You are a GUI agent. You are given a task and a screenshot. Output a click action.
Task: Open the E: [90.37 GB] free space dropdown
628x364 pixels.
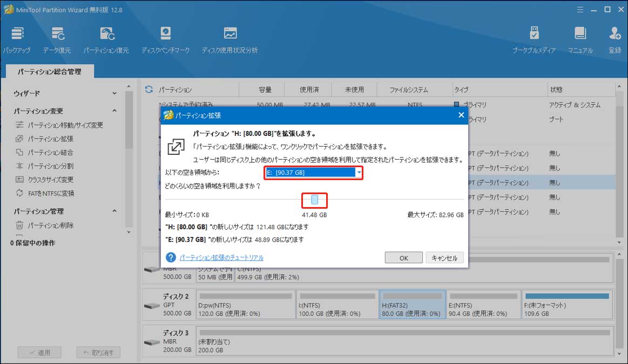click(x=359, y=173)
